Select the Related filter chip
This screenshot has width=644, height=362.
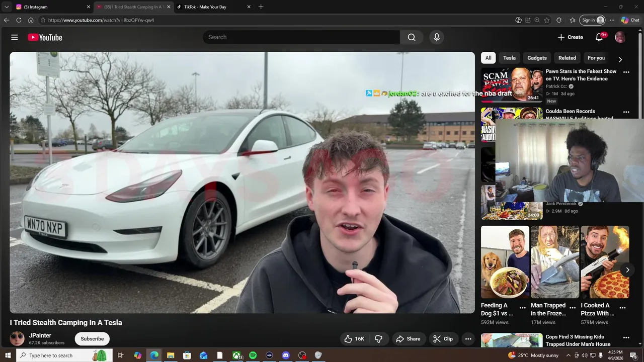coord(567,58)
